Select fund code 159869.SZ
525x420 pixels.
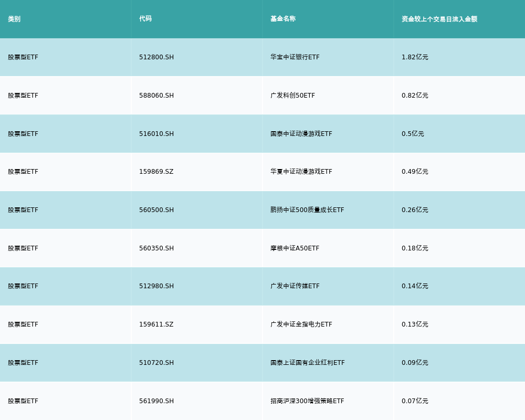point(156,172)
